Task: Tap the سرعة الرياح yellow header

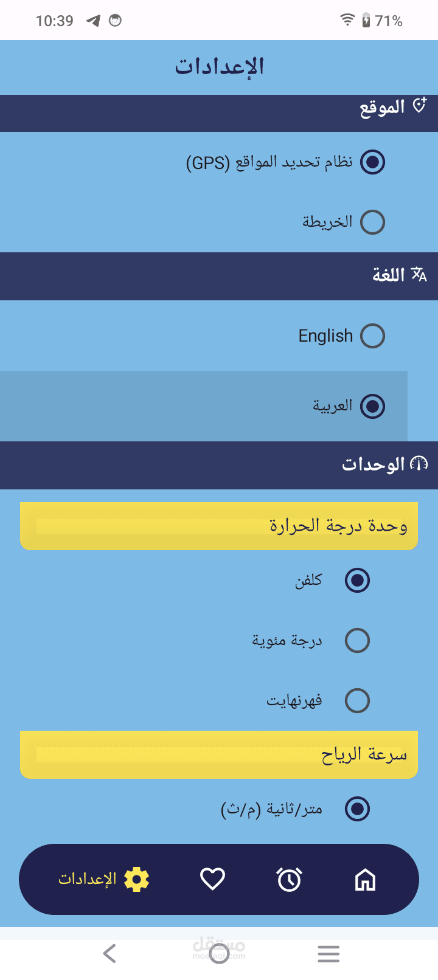Action: 219,754
